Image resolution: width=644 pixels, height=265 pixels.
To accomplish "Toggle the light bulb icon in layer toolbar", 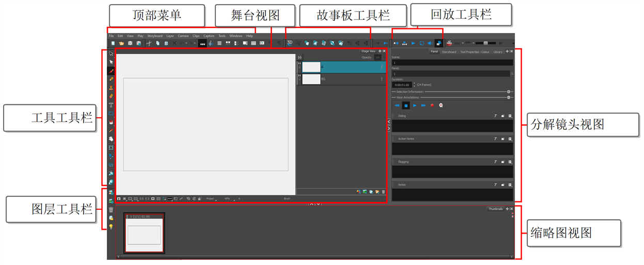I will pyautogui.click(x=111, y=227).
